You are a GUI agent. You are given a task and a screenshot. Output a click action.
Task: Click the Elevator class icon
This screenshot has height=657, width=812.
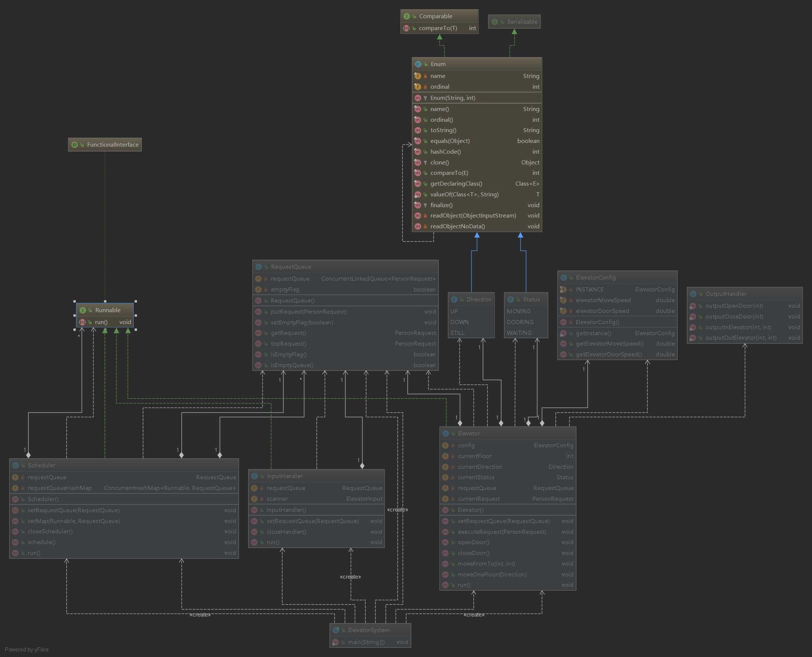coord(445,433)
